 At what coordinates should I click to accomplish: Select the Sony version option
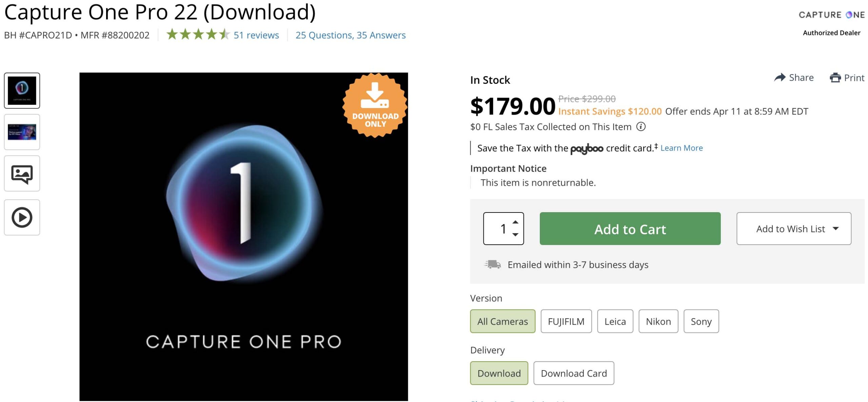[701, 321]
